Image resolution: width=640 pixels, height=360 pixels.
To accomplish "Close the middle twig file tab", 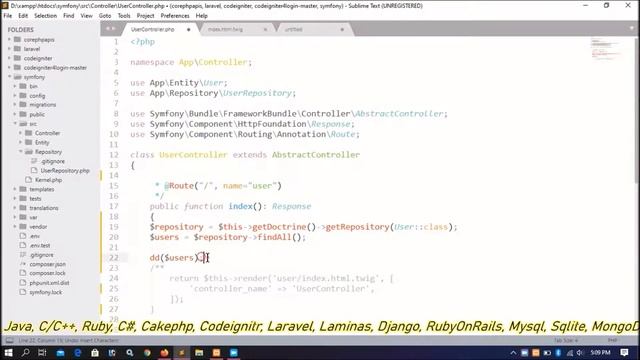I will [265, 29].
